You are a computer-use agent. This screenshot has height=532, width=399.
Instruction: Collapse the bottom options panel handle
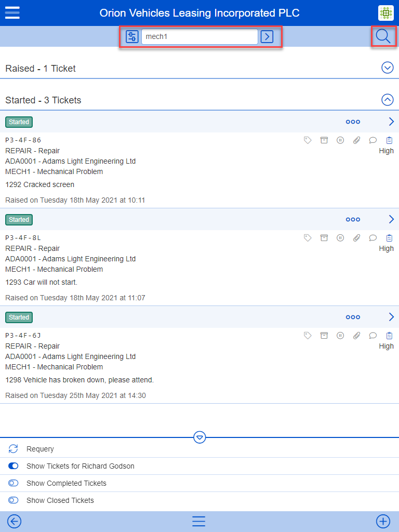tap(199, 437)
